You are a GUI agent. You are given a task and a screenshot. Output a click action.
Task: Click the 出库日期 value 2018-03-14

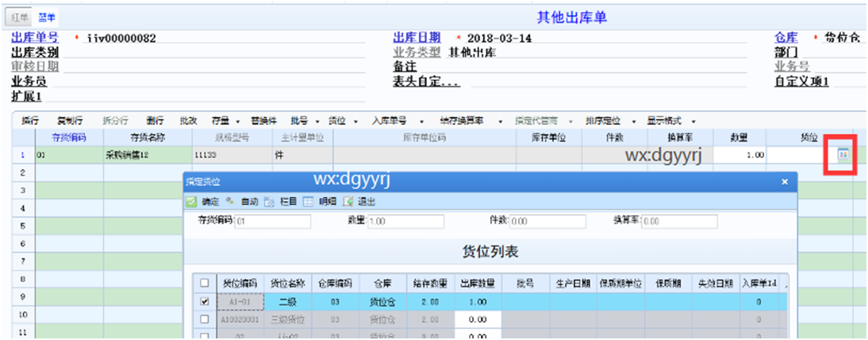[501, 38]
